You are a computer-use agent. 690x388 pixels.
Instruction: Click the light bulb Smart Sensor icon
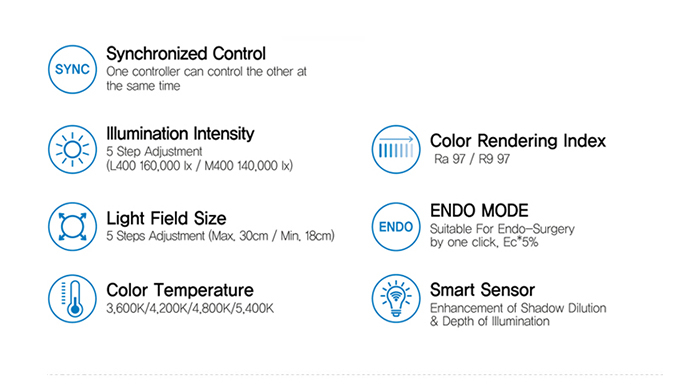point(396,299)
